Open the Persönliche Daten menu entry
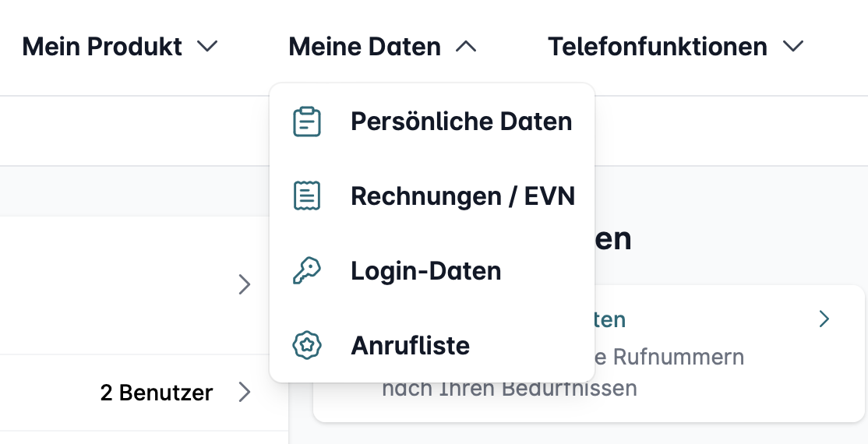Screen dimensions: 868x444 [x=461, y=122]
